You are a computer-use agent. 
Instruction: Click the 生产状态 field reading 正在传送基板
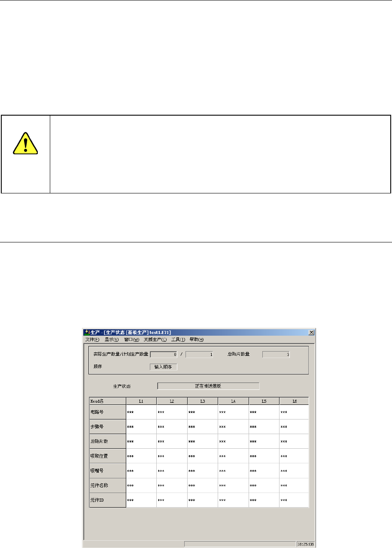208,386
